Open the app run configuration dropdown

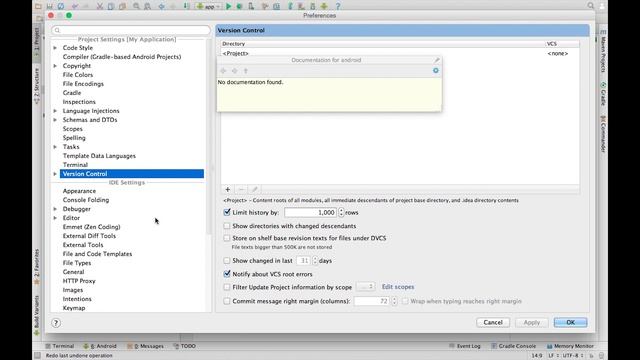pyautogui.click(x=209, y=6)
